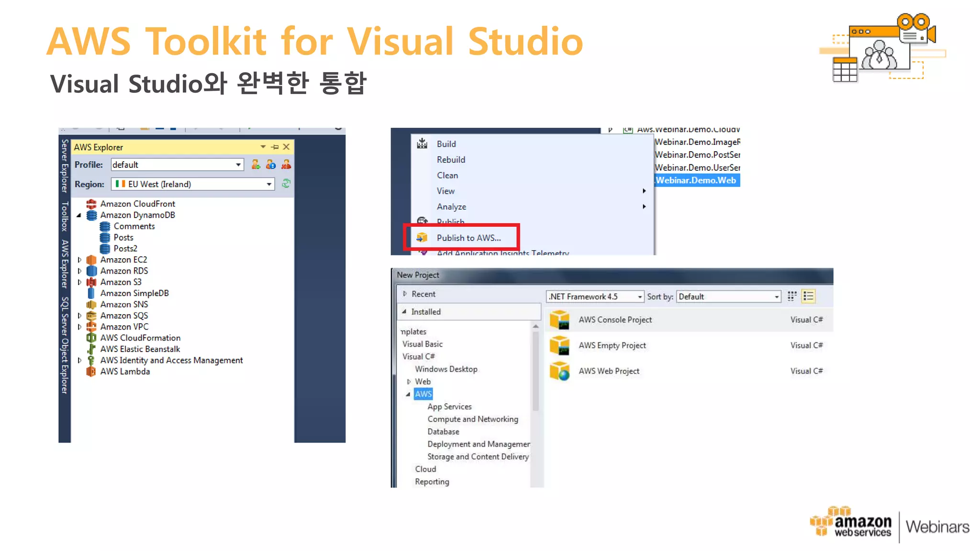Screen dimensions: 980x551
Task: Click the Amazon DynamoDB icon
Action: click(x=91, y=215)
